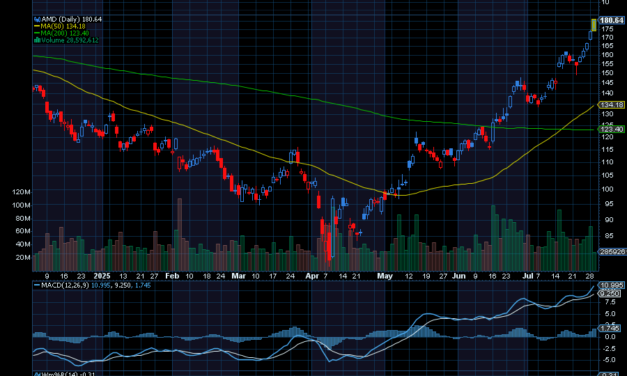Click the 40M volume axis label
This screenshot has height=376, width=627.
[23, 244]
